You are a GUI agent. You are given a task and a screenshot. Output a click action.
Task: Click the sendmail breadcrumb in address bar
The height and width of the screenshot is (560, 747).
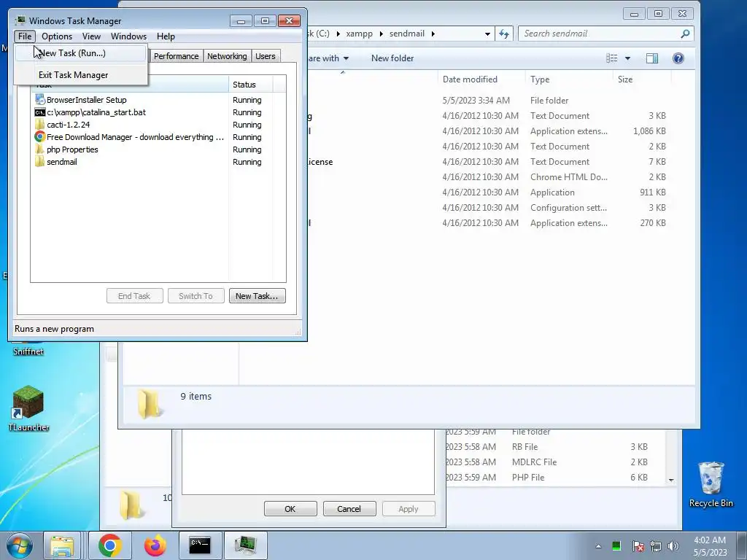point(407,34)
